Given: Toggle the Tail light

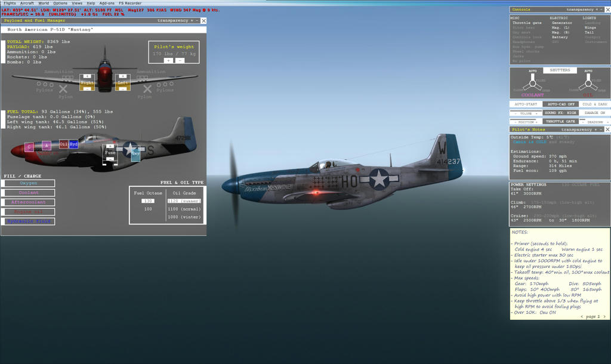Looking at the screenshot, I should [x=589, y=32].
